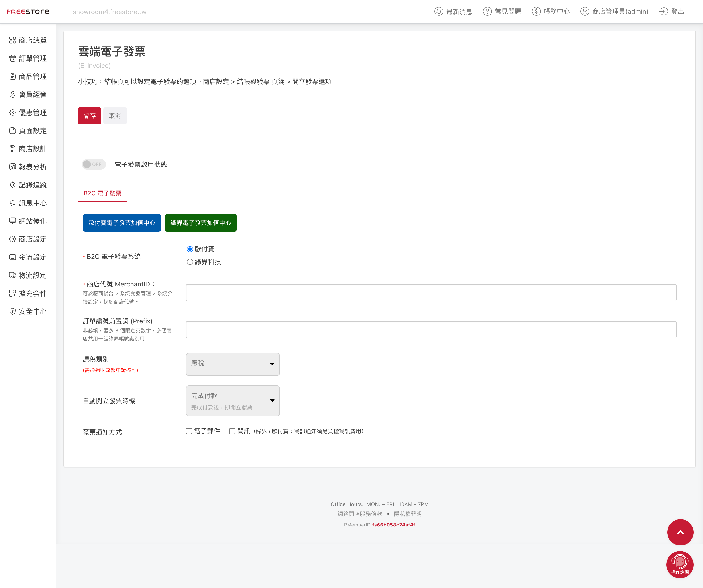Check the 簡訊 notification checkbox
Image resolution: width=703 pixels, height=588 pixels.
coord(232,431)
